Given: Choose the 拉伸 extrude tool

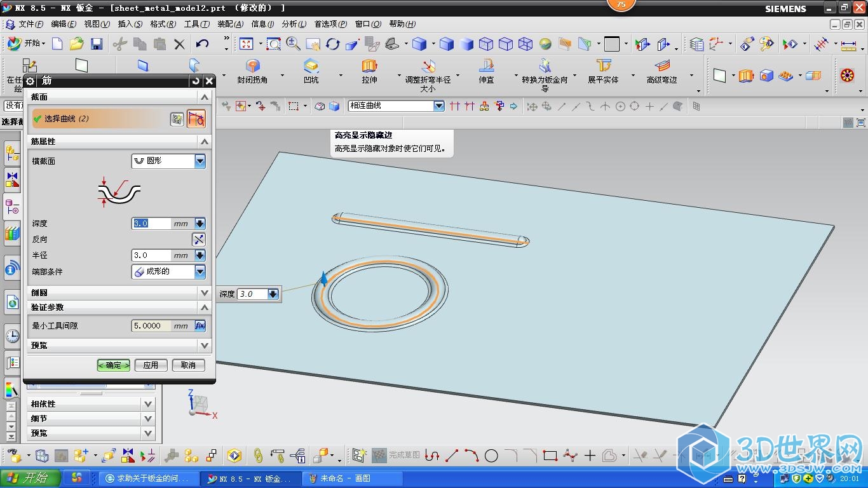Looking at the screenshot, I should (x=369, y=72).
